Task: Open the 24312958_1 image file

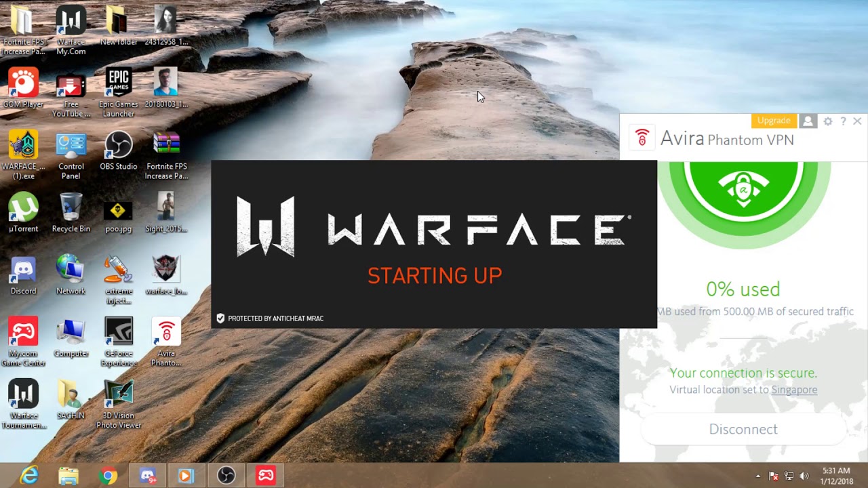Action: pyautogui.click(x=166, y=26)
